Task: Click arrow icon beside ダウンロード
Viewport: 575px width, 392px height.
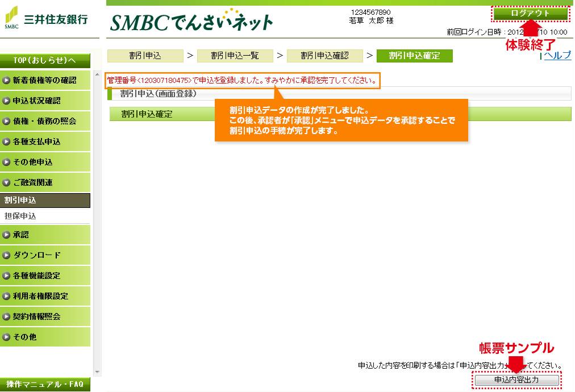Action: pyautogui.click(x=6, y=256)
